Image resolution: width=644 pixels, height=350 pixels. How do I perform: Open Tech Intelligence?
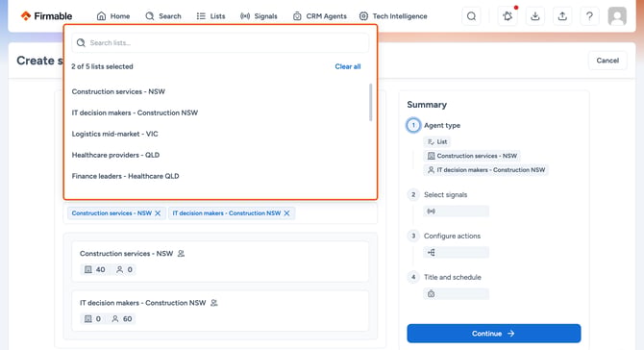(x=393, y=16)
